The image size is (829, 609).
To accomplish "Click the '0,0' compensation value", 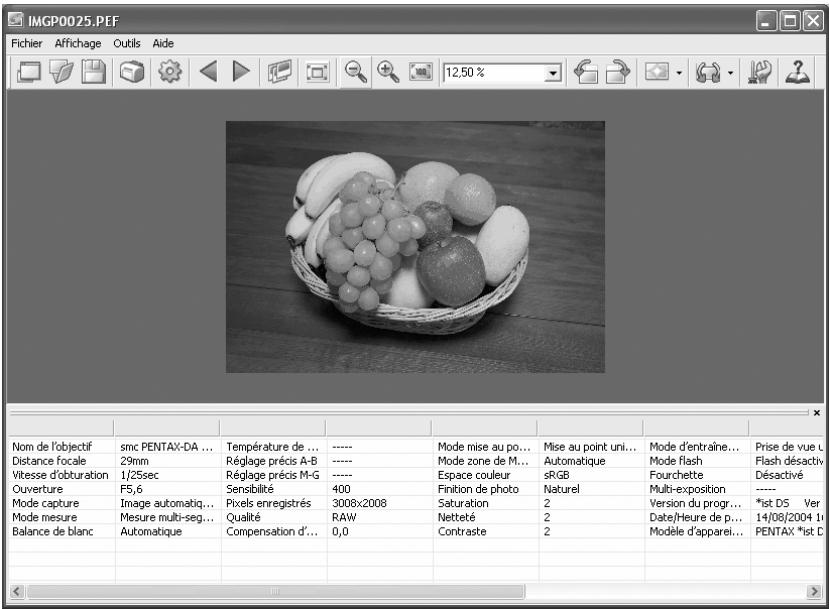I will (340, 531).
